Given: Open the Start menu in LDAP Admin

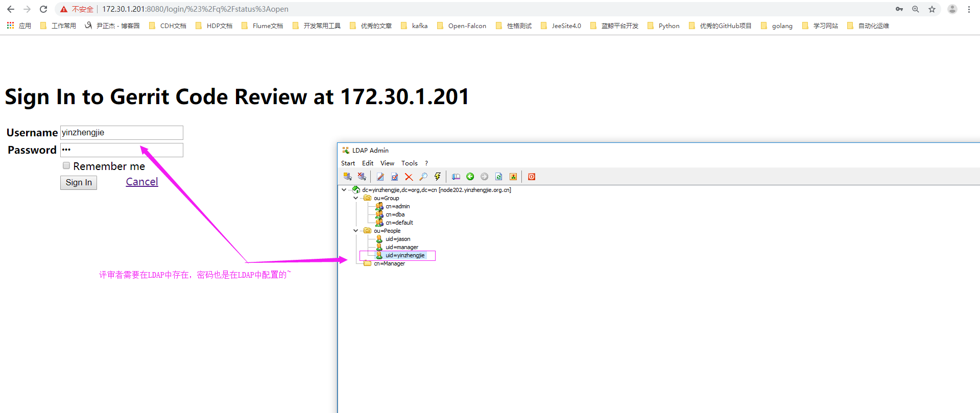Looking at the screenshot, I should point(348,163).
